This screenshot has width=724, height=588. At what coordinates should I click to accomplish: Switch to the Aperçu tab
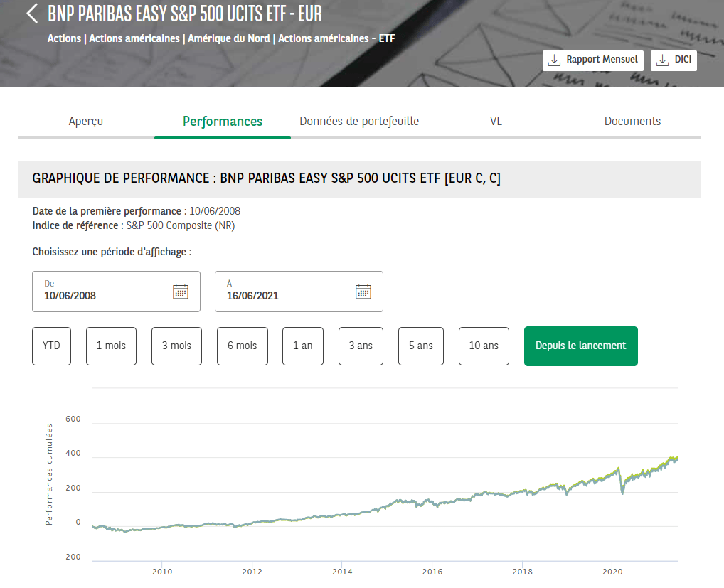(86, 122)
